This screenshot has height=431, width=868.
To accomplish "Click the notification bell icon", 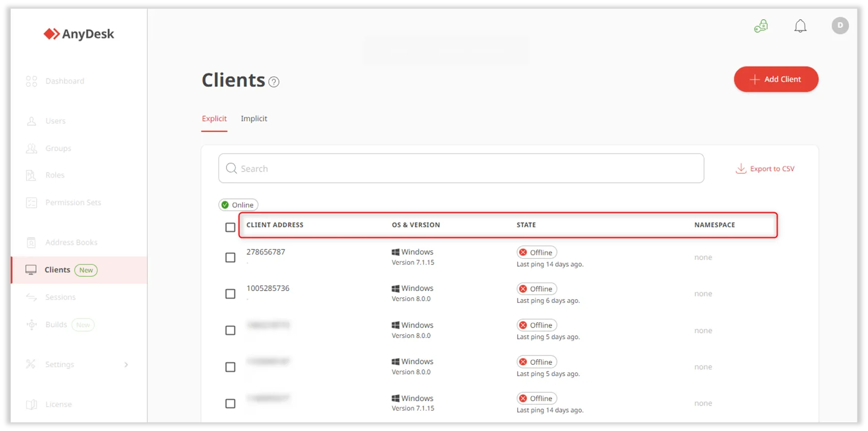I will (800, 26).
